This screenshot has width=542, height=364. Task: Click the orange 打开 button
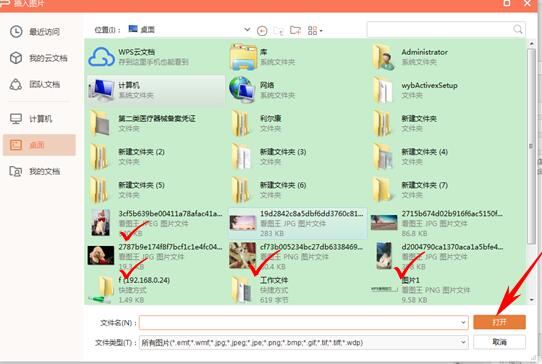pos(499,322)
